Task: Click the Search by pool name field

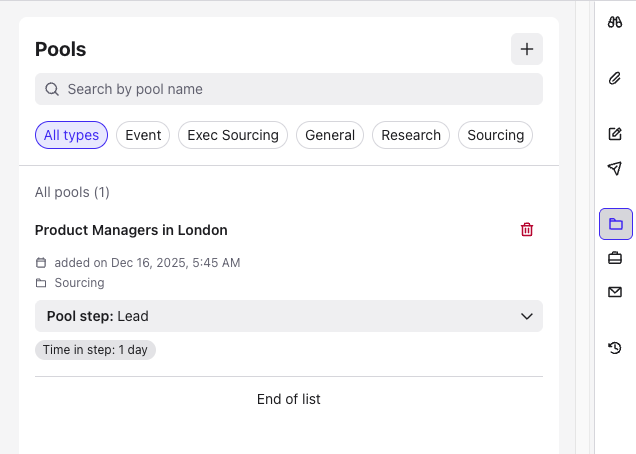Action: (x=289, y=89)
